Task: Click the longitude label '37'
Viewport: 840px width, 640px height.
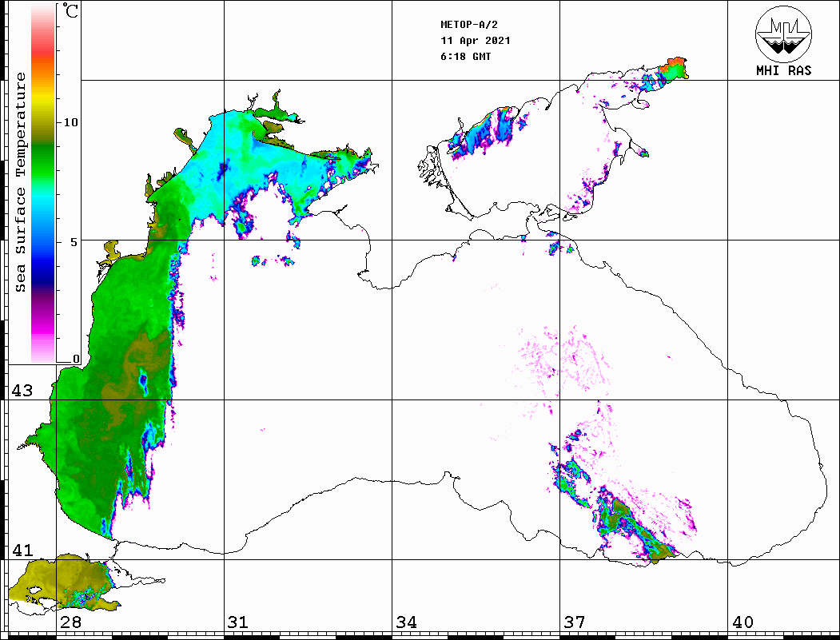Action: tap(575, 622)
